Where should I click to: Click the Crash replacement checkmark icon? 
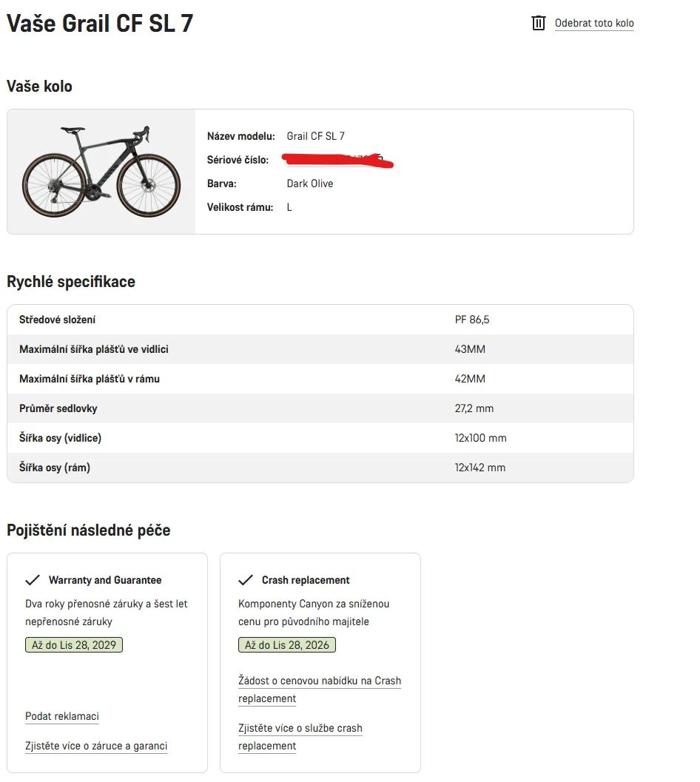point(246,580)
